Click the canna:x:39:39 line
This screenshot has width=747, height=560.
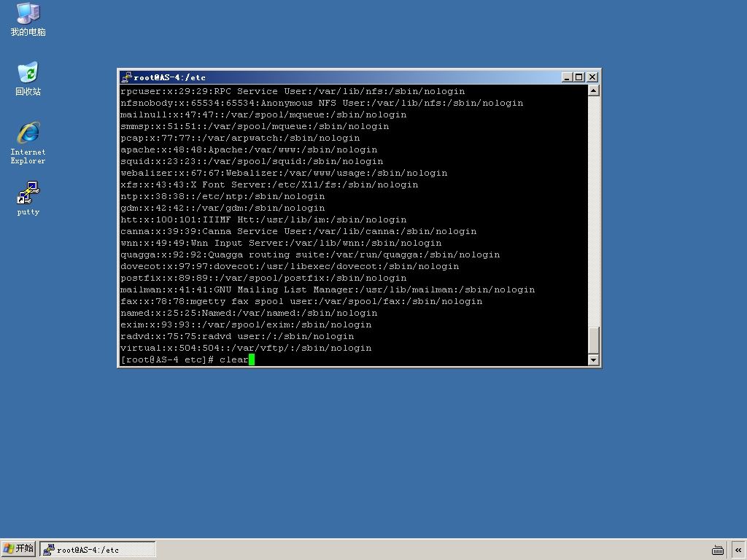point(298,231)
